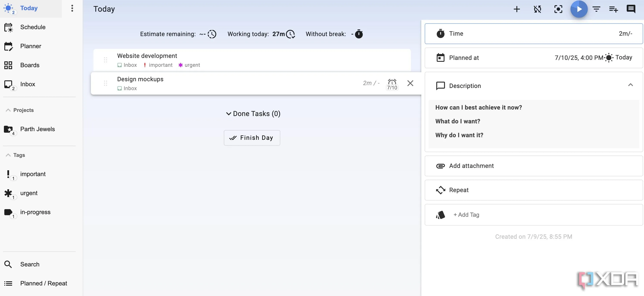Viewport: 644px width, 296px height.
Task: Grab the drag handle of Design mockups
Action: [106, 83]
